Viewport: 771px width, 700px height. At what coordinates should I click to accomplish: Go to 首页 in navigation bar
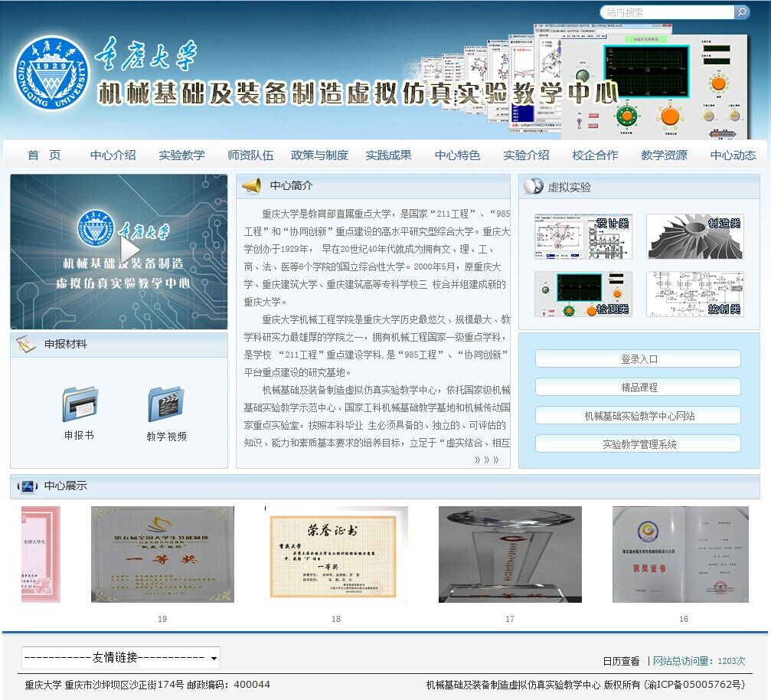coord(44,155)
